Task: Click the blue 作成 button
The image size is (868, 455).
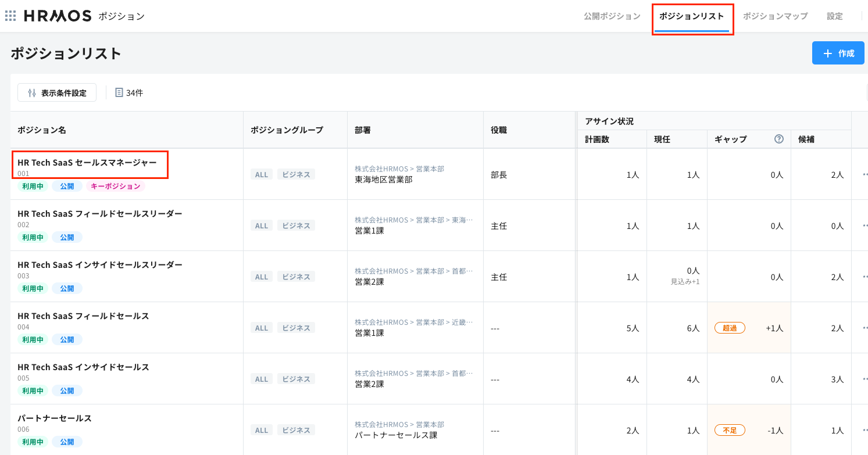Action: click(x=838, y=53)
